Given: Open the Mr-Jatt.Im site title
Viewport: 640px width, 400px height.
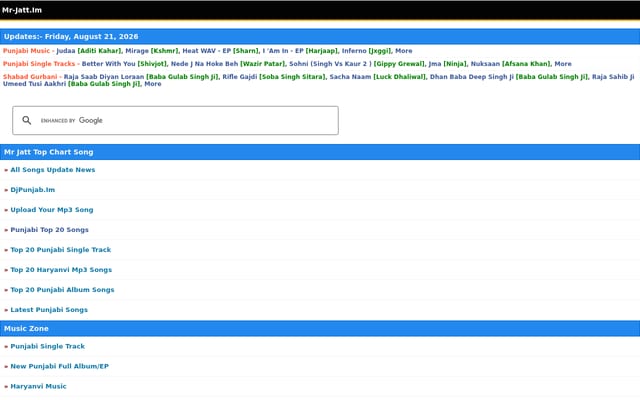Looking at the screenshot, I should 22,10.
